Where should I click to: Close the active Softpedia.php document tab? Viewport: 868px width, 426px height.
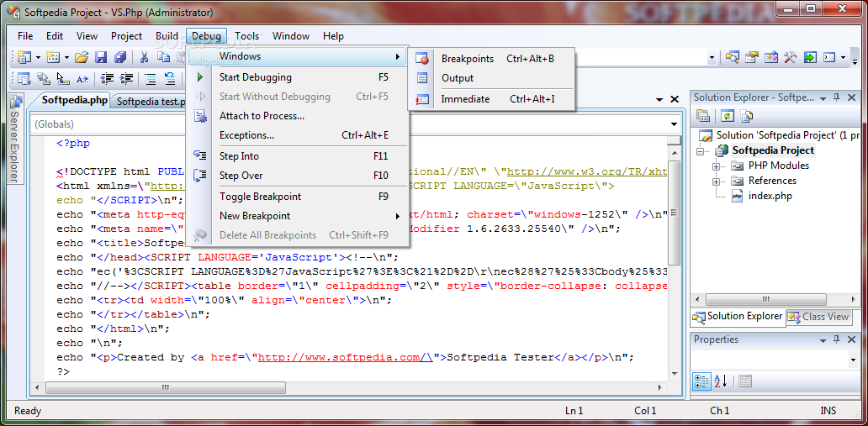click(675, 100)
